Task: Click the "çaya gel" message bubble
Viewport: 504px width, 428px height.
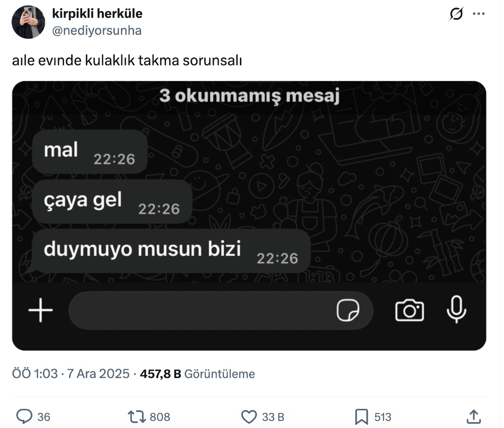Action: pyautogui.click(x=112, y=201)
